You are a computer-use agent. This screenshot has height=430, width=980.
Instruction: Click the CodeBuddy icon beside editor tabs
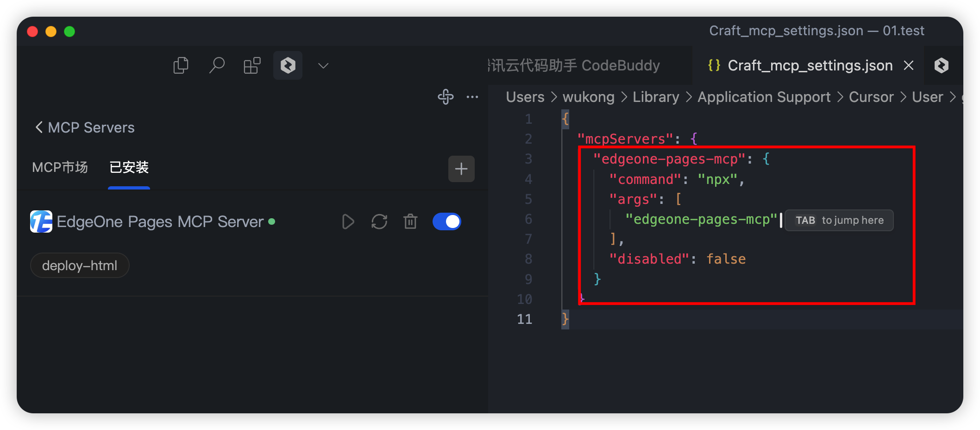tap(941, 65)
